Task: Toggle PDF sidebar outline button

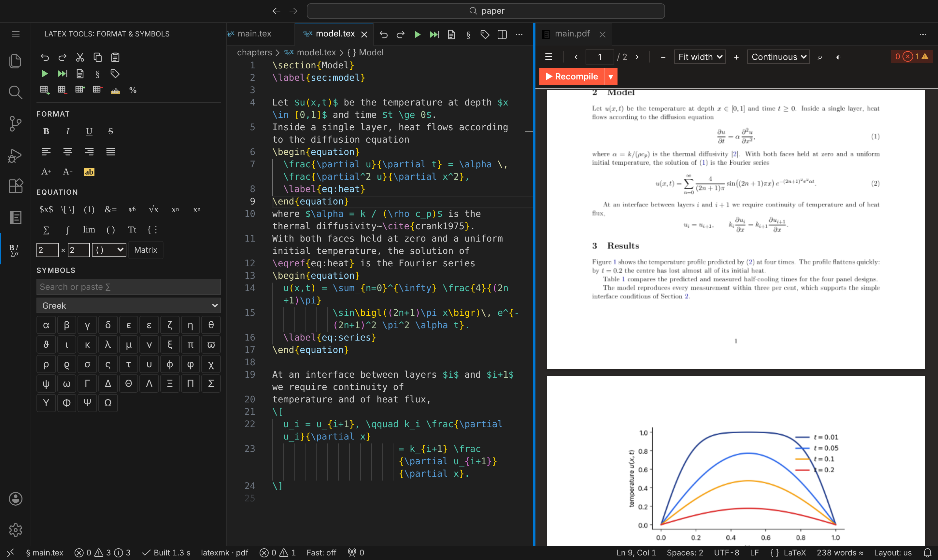Action: [548, 57]
